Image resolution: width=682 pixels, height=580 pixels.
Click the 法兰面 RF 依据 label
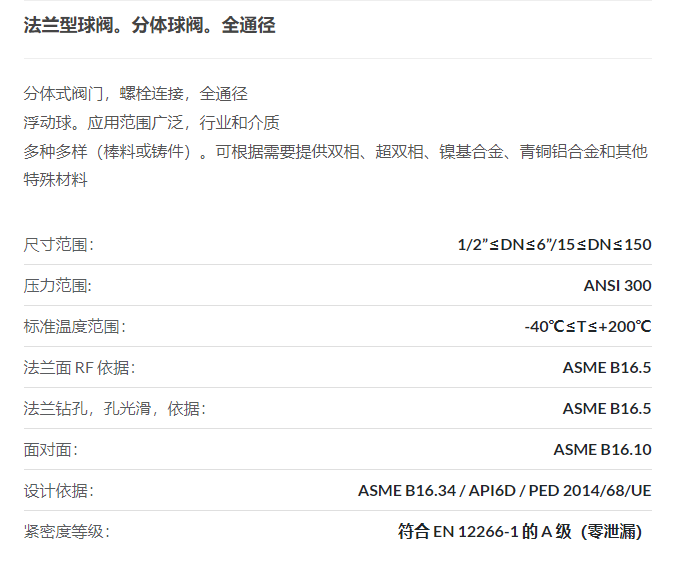tap(80, 368)
